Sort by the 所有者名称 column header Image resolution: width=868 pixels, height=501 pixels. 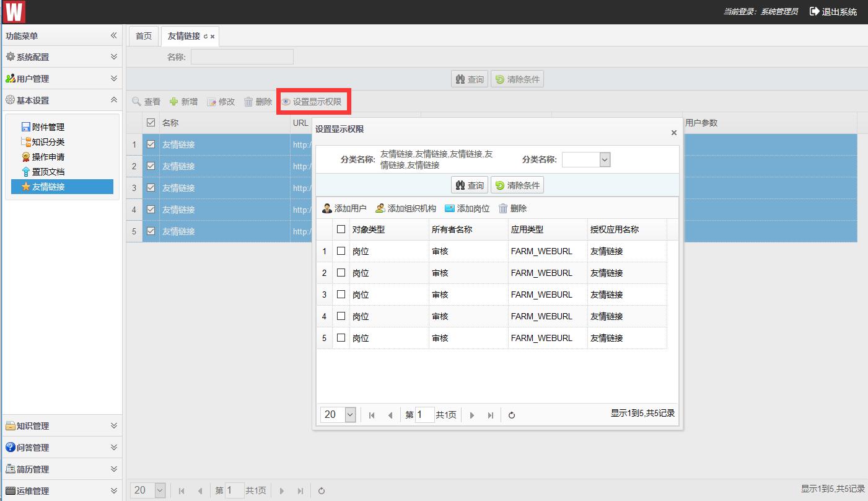click(468, 229)
